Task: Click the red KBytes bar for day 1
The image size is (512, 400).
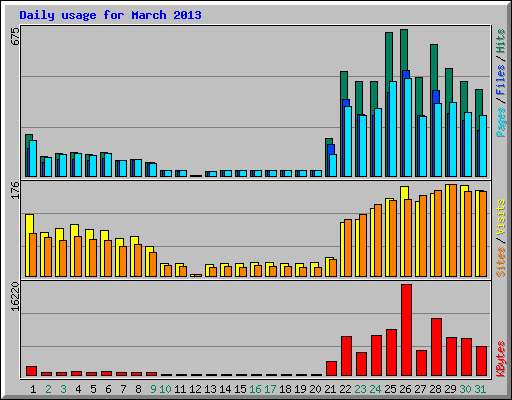Action: (x=31, y=371)
